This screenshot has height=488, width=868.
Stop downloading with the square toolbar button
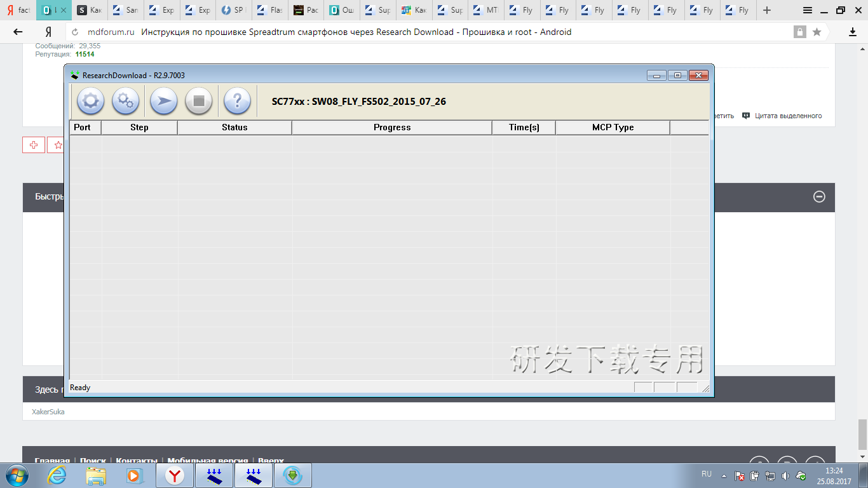pyautogui.click(x=199, y=101)
